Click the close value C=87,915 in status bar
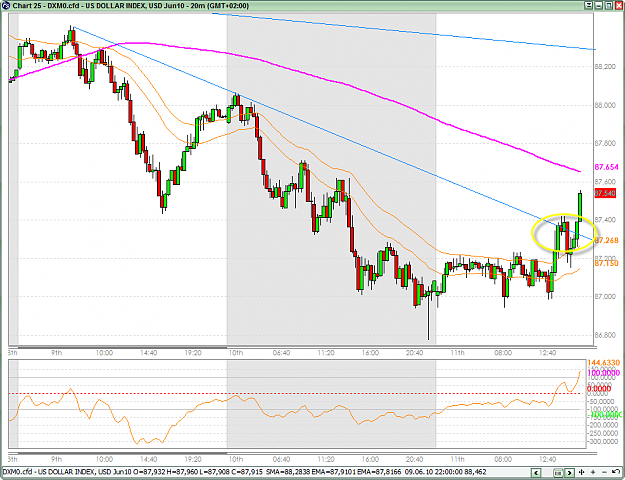Viewport: 625px width, 480px height. [247, 472]
